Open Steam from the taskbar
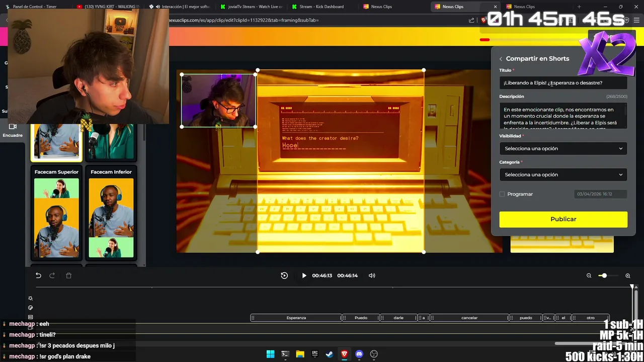Screen dimensions: 644x362 click(x=330, y=354)
